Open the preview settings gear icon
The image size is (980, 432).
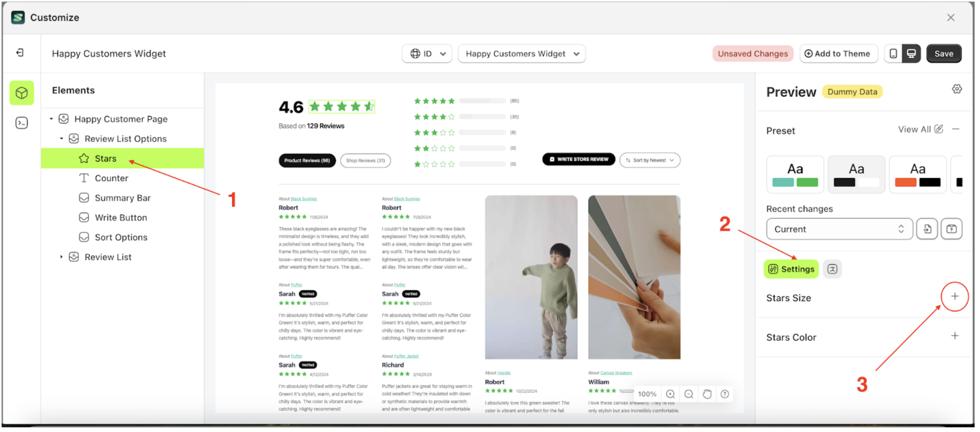[957, 89]
